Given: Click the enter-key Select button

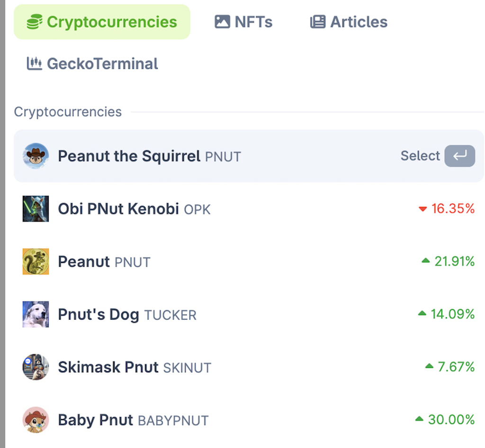Looking at the screenshot, I should [459, 156].
